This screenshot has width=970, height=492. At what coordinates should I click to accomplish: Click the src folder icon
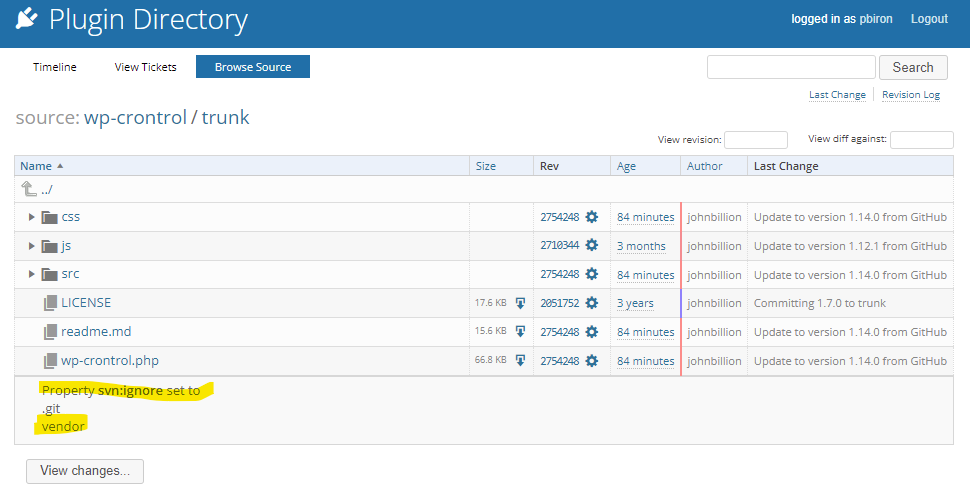49,274
